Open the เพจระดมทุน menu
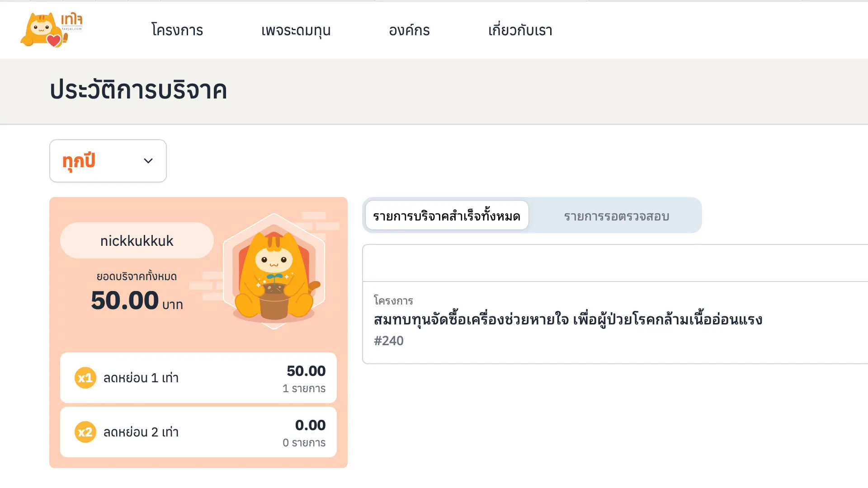This screenshot has height=488, width=868. (296, 30)
